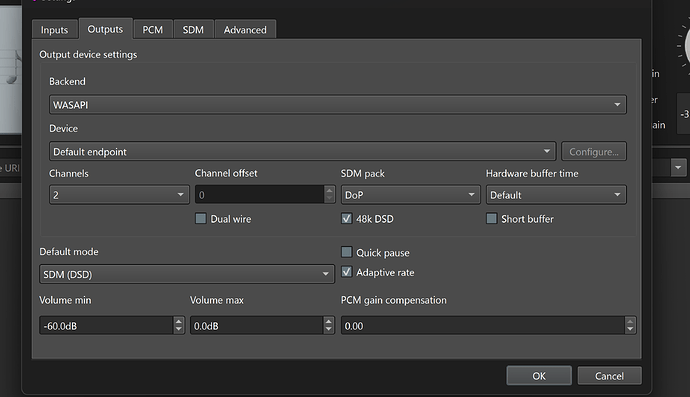Screen dimensions: 690x397
Task: Change Default mode SDM (DSD) dropdown
Action: coord(187,274)
